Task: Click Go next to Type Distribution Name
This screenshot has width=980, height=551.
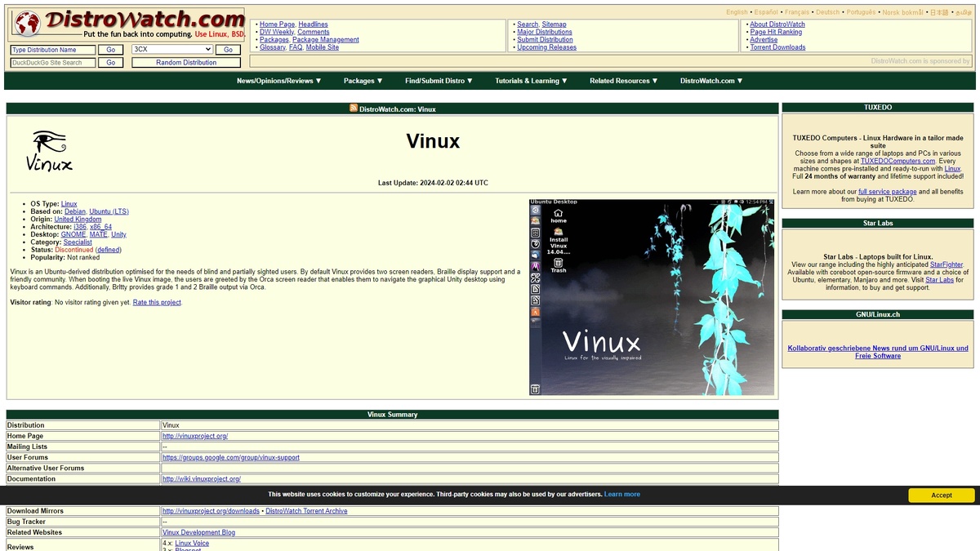Action: click(111, 50)
